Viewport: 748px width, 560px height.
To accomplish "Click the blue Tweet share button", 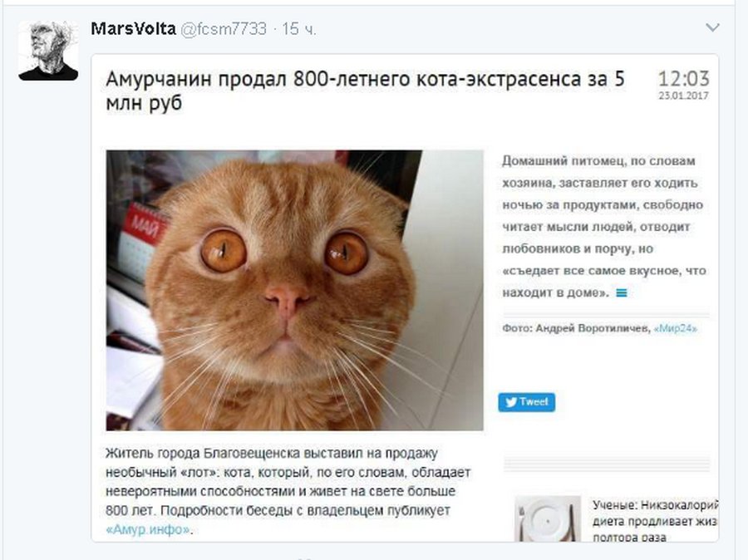I will click(527, 402).
